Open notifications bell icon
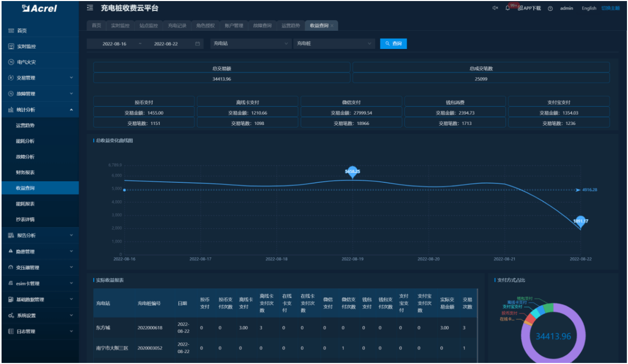 click(x=508, y=8)
